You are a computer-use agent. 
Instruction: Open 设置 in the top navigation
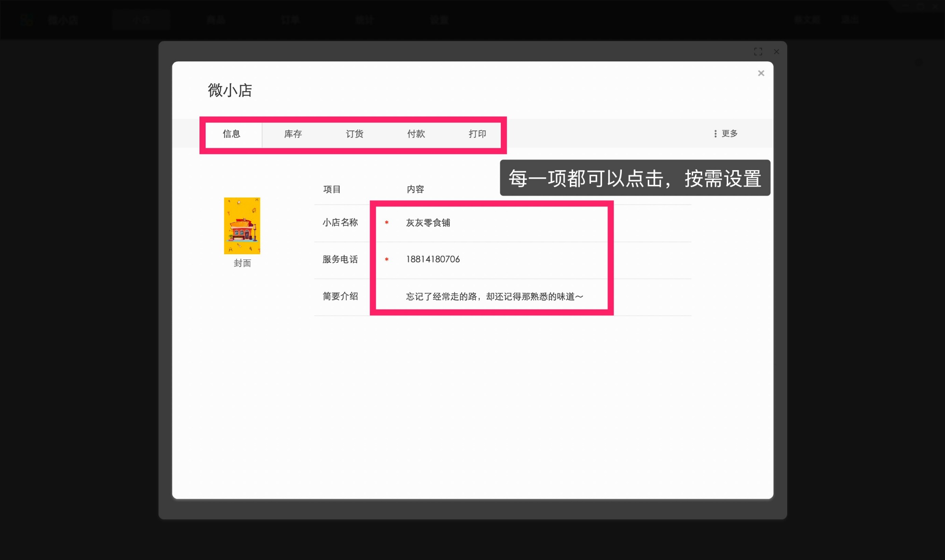coord(438,19)
